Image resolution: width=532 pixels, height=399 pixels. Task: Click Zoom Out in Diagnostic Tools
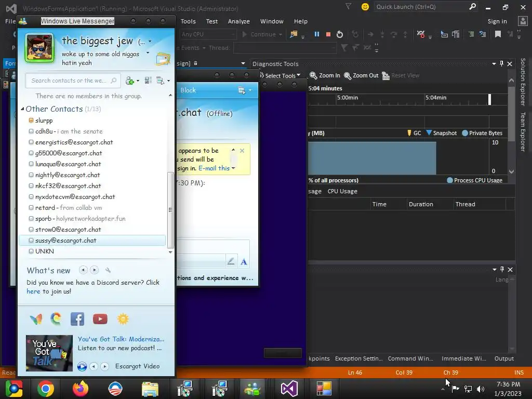click(x=361, y=75)
